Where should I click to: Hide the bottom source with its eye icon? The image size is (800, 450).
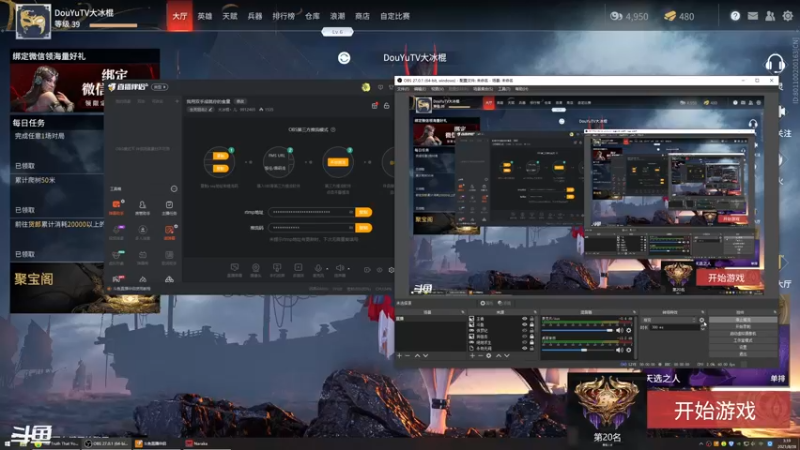tap(524, 348)
